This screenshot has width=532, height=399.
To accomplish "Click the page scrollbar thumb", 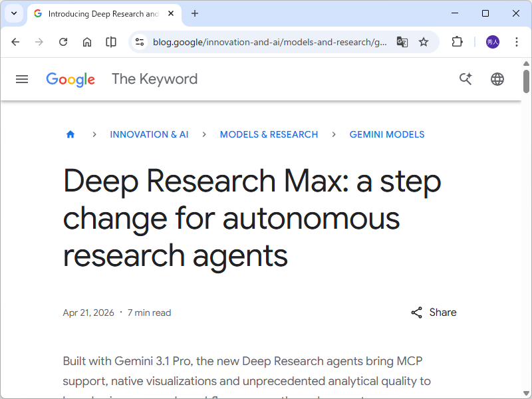I will [x=526, y=81].
